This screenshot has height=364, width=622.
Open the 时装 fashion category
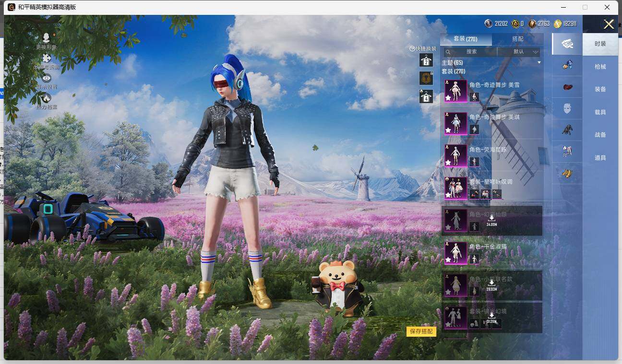[600, 44]
